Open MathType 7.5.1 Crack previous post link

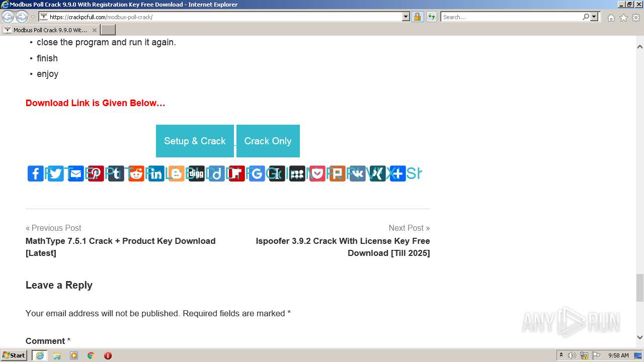121,247
